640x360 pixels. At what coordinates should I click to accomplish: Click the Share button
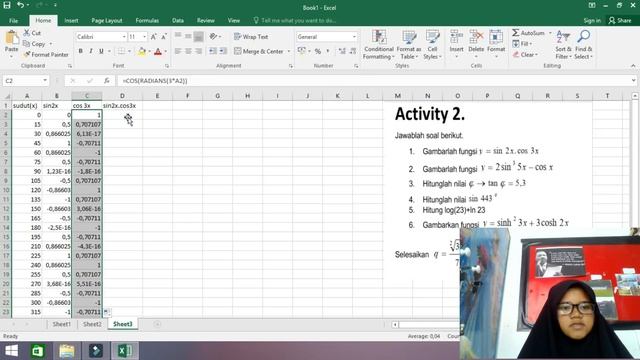[620, 20]
